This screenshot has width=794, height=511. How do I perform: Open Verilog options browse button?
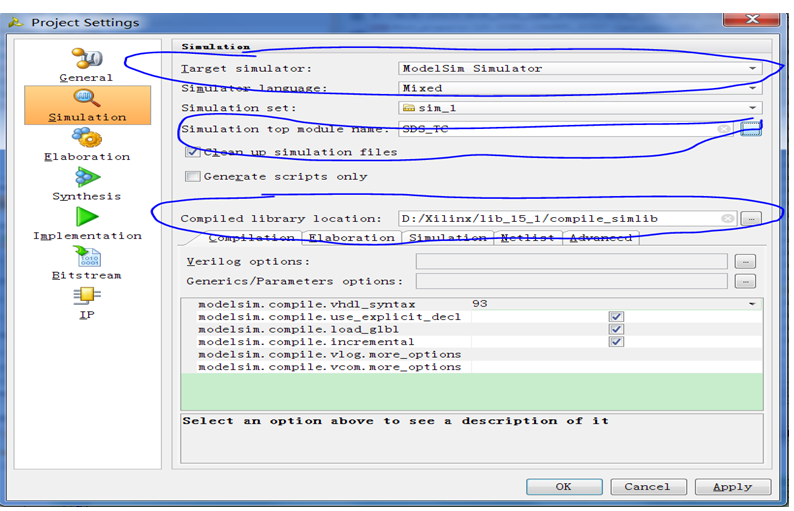coord(745,261)
